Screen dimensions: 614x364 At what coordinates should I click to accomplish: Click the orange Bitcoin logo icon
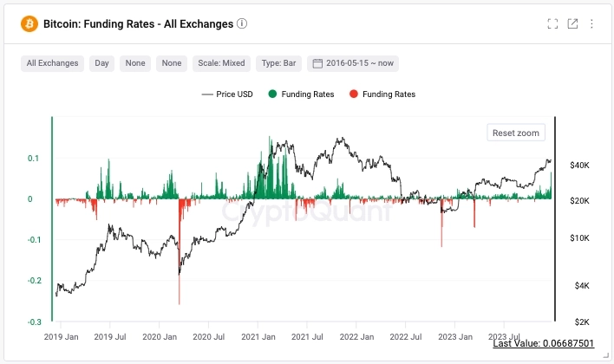(x=30, y=24)
